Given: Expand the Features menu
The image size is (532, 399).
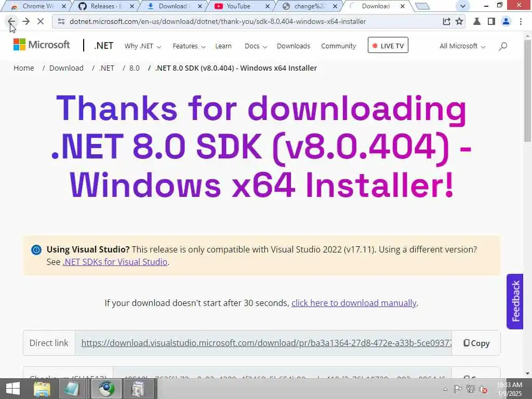Looking at the screenshot, I should [x=189, y=46].
